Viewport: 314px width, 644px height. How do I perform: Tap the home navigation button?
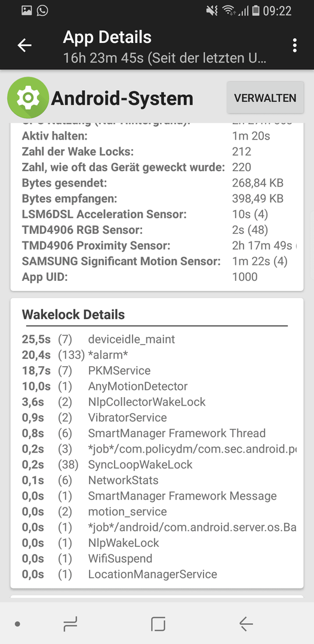(x=158, y=624)
